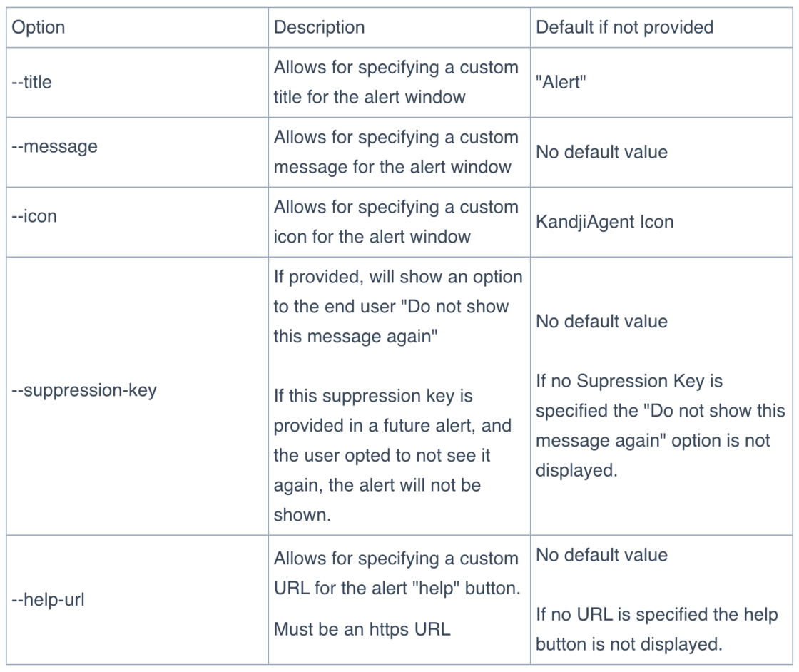The image size is (799, 672).
Task: Click the "If provided, will show an option" paragraph
Action: pos(397,306)
